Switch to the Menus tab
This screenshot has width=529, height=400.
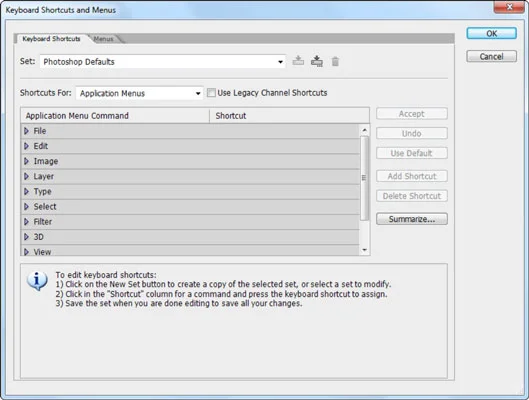[x=104, y=39]
